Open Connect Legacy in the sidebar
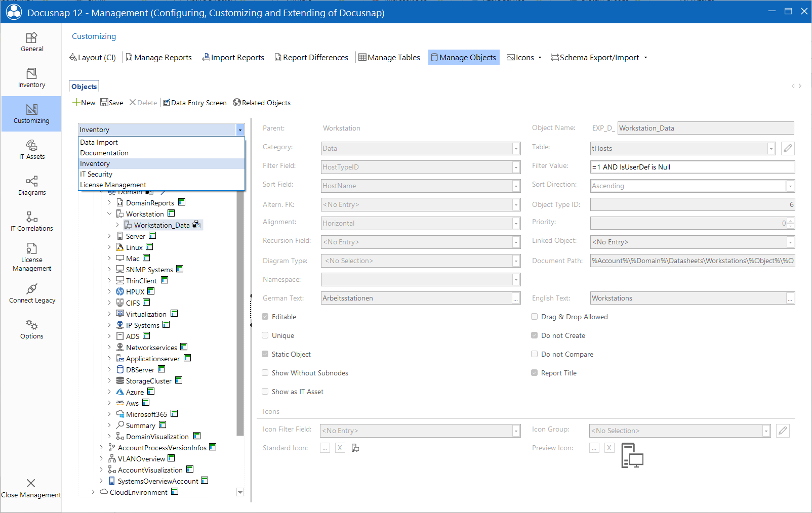 click(x=31, y=294)
